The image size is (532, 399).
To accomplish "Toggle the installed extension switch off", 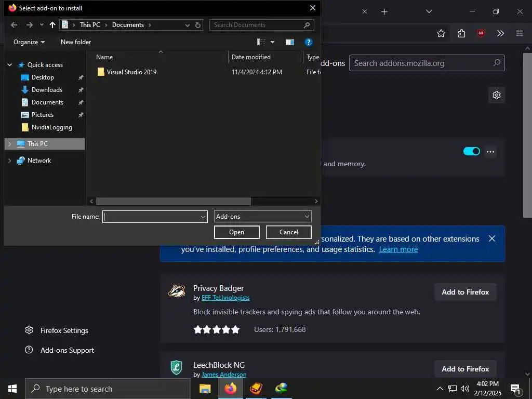I will pyautogui.click(x=472, y=151).
